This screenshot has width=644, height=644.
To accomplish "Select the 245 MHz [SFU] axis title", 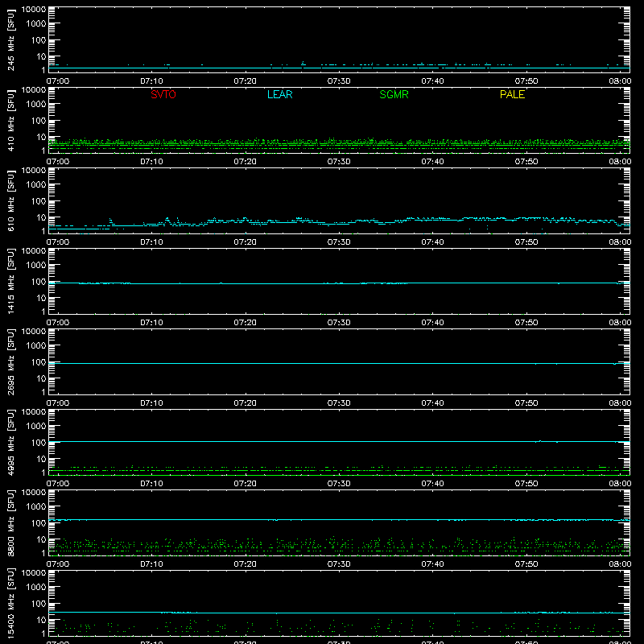I will click(x=10, y=40).
